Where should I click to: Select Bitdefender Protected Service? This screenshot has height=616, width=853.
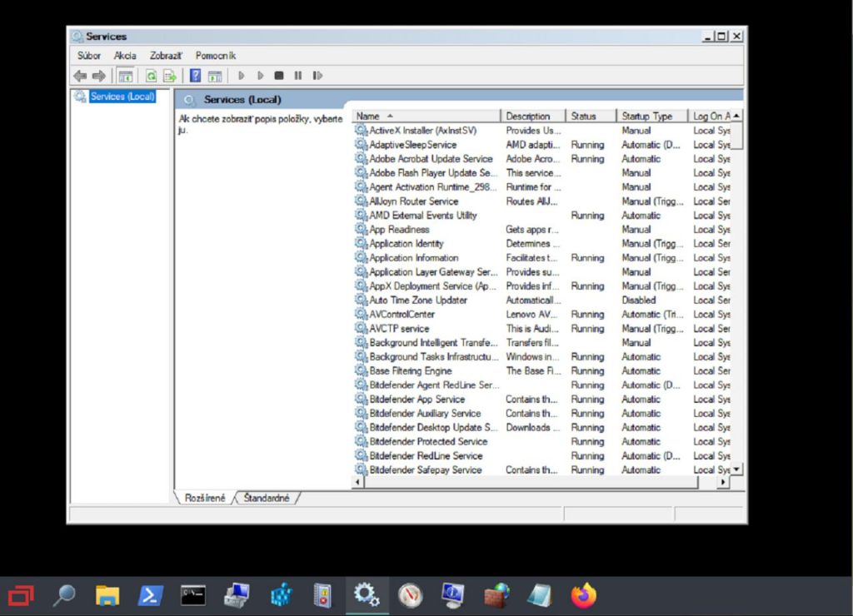coord(541,441)
